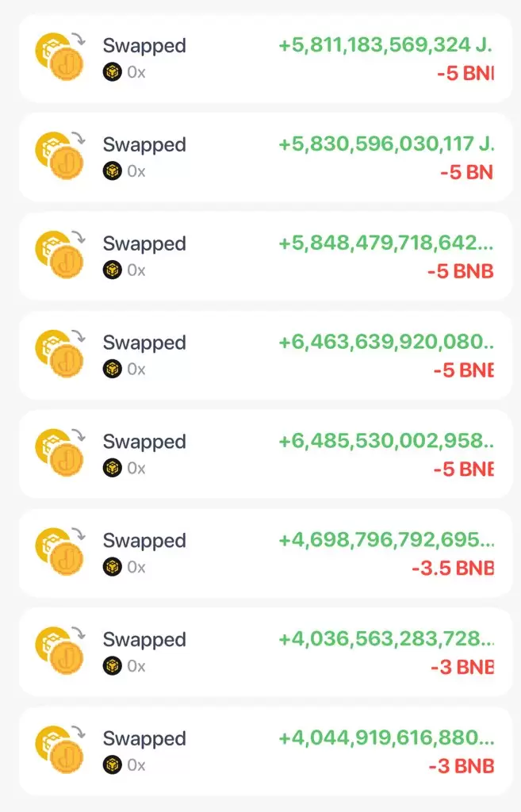This screenshot has width=521, height=812.
Task: Open 0x address link in the -3.5 BNB row
Action: pyautogui.click(x=136, y=567)
